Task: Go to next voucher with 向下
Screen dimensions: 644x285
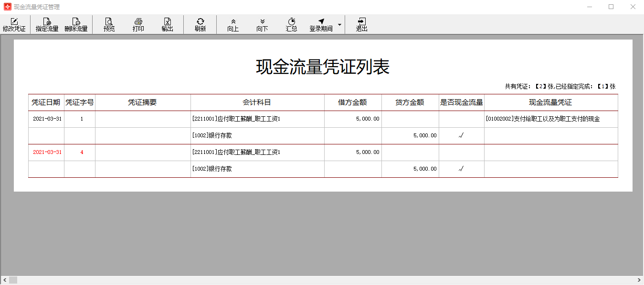Action: tap(262, 24)
